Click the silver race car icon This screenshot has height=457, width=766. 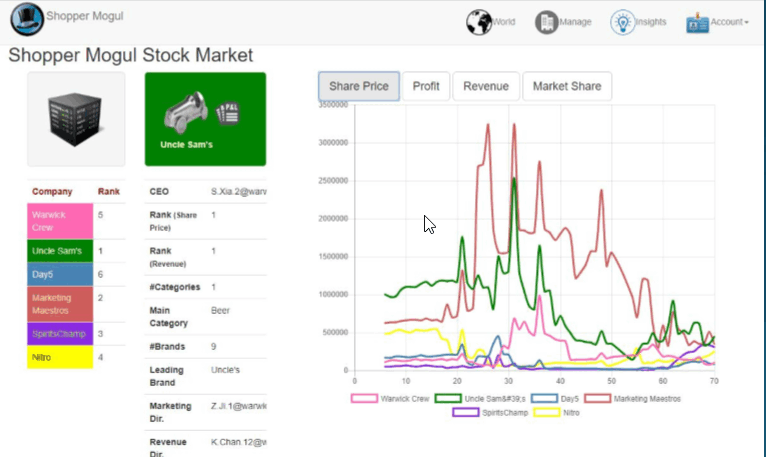186,112
